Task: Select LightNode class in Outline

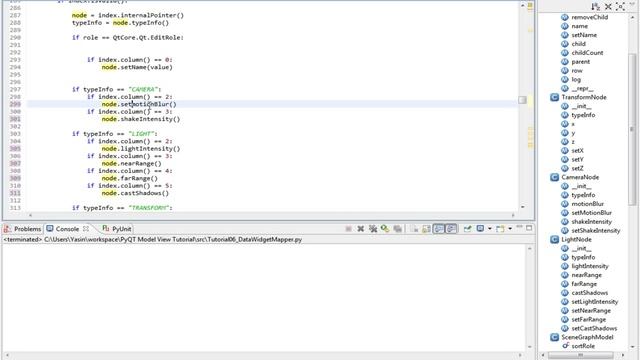Action: tap(576, 240)
